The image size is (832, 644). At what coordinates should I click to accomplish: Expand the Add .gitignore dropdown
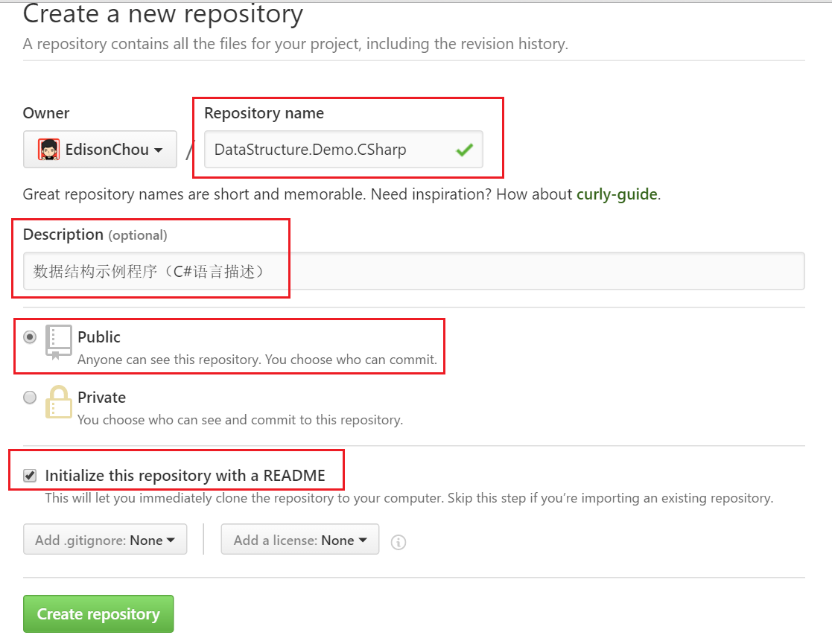tap(105, 541)
